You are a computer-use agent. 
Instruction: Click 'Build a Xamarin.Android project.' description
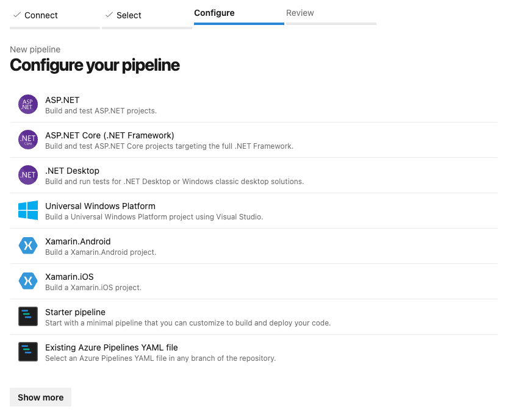point(101,252)
